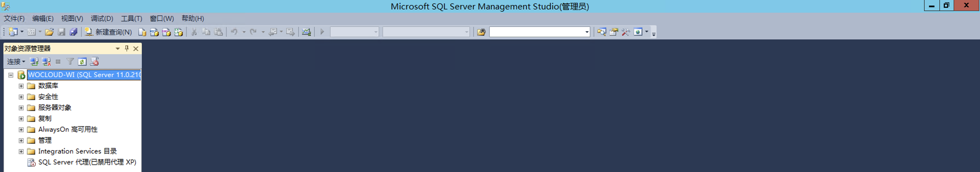Click the Toolbox hammer and wrench icon

pyautogui.click(x=625, y=32)
